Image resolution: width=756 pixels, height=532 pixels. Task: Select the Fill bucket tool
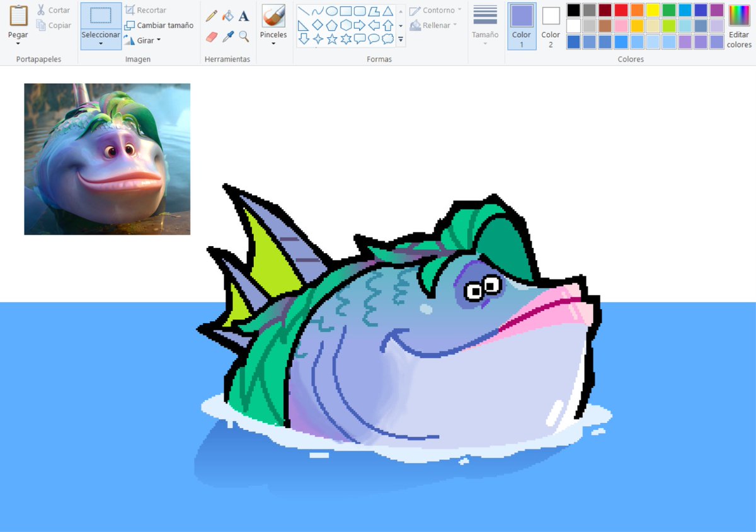pos(228,16)
